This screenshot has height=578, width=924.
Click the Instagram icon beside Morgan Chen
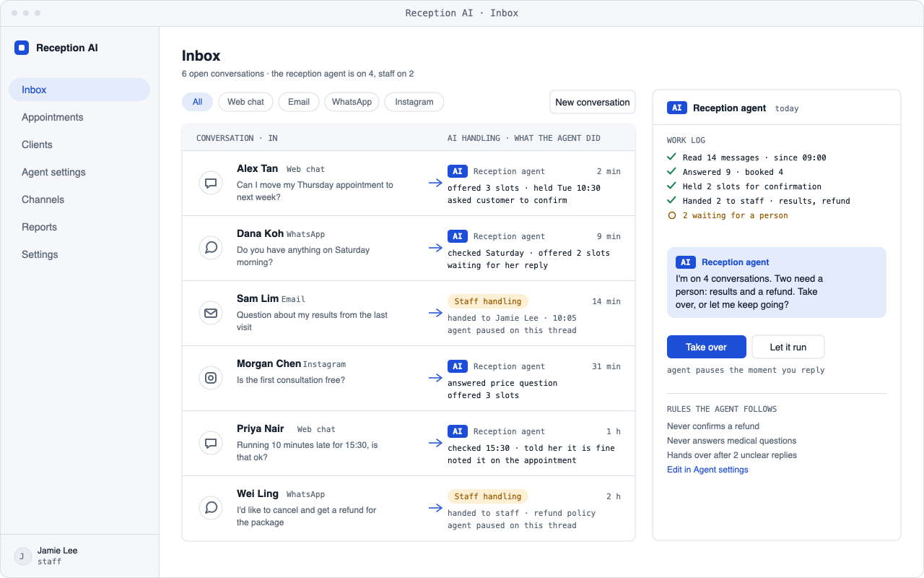pos(211,379)
